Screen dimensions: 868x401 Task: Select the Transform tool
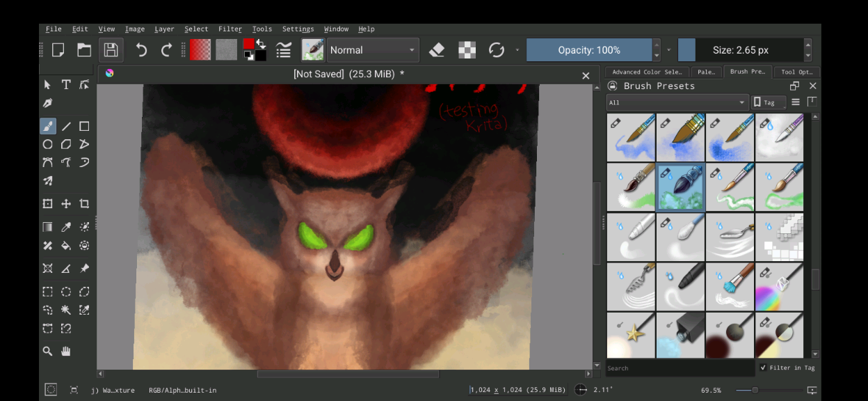coord(48,204)
